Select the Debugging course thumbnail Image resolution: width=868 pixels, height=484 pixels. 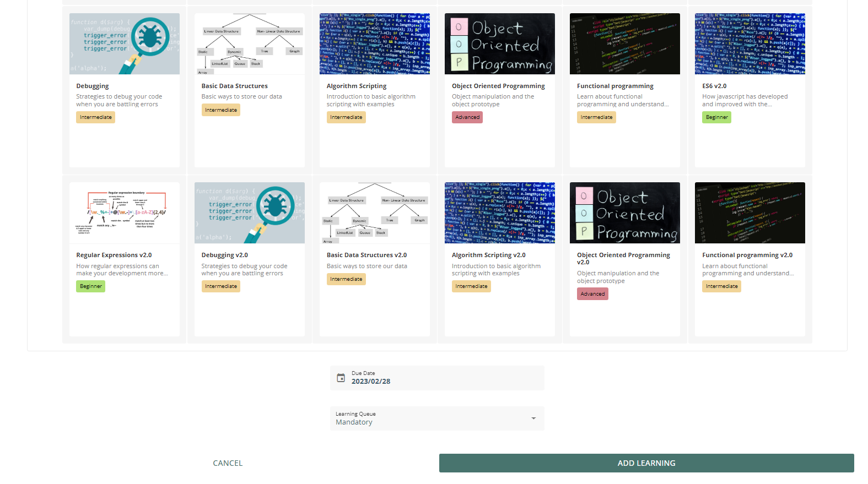pos(125,44)
